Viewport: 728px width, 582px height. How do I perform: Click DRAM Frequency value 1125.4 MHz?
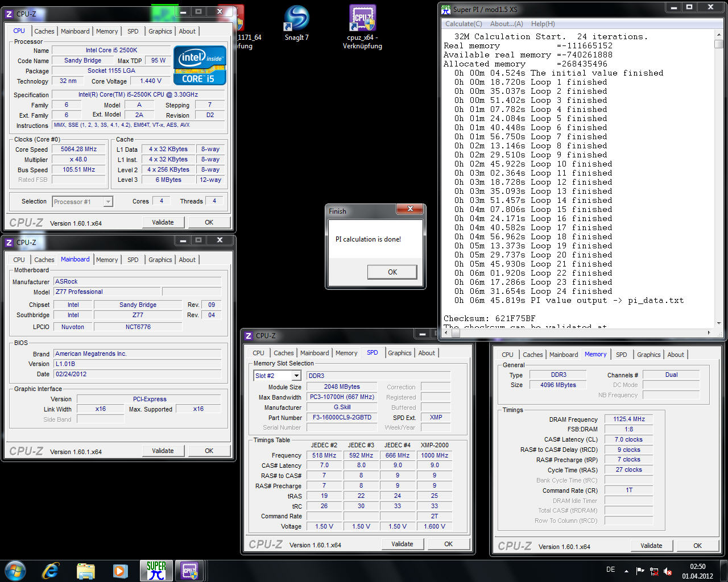(x=628, y=419)
